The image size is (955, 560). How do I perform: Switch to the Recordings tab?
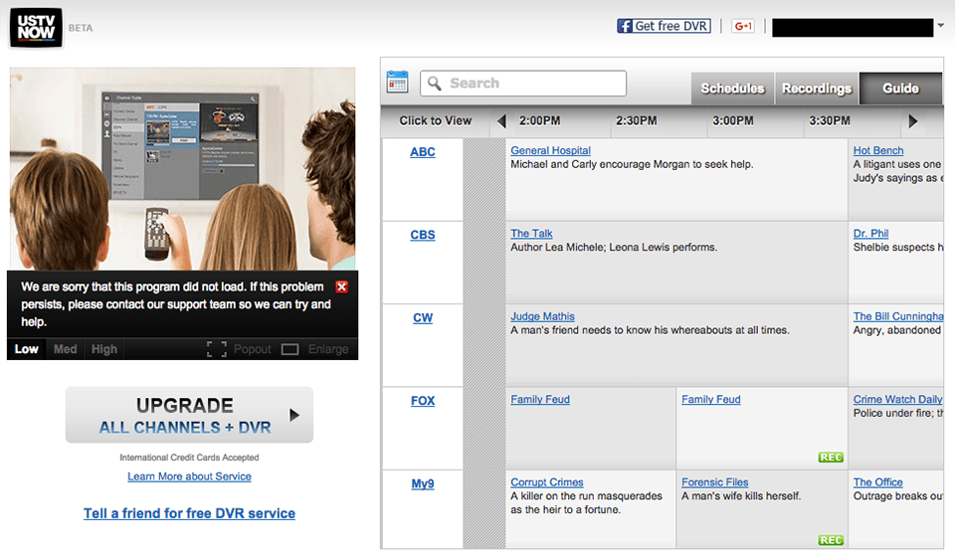817,89
